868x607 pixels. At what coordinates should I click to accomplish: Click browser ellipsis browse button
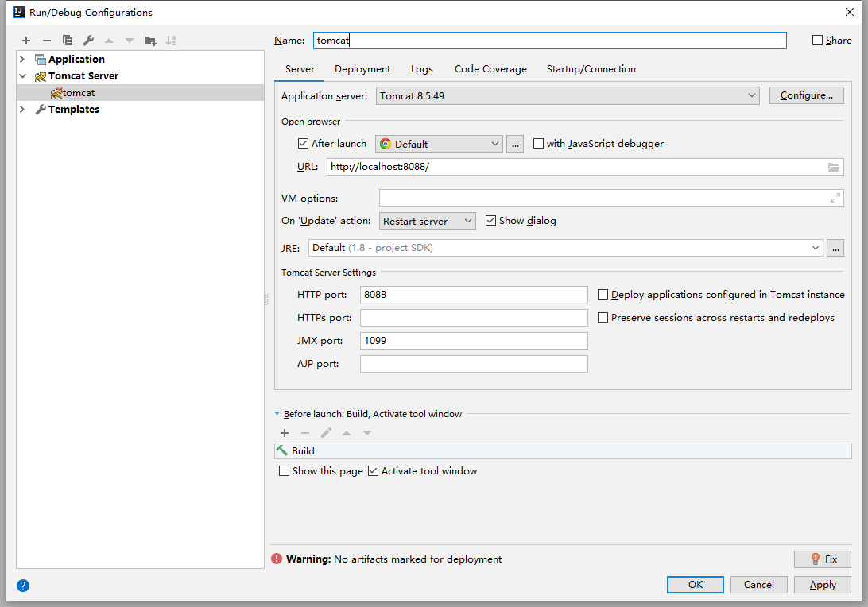coord(515,144)
